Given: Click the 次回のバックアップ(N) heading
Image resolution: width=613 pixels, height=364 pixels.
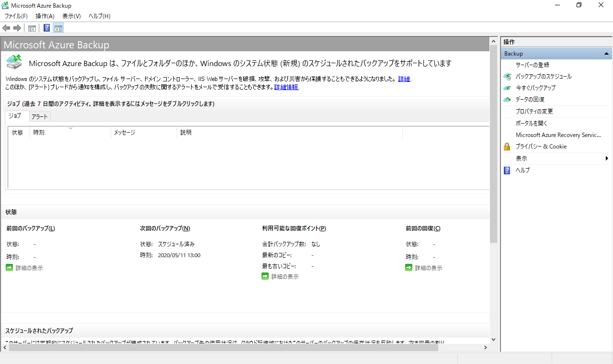Looking at the screenshot, I should tap(165, 228).
